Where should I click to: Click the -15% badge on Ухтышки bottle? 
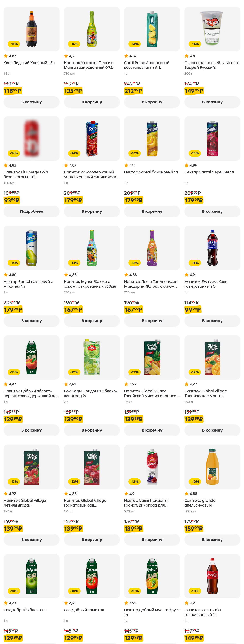74,44
